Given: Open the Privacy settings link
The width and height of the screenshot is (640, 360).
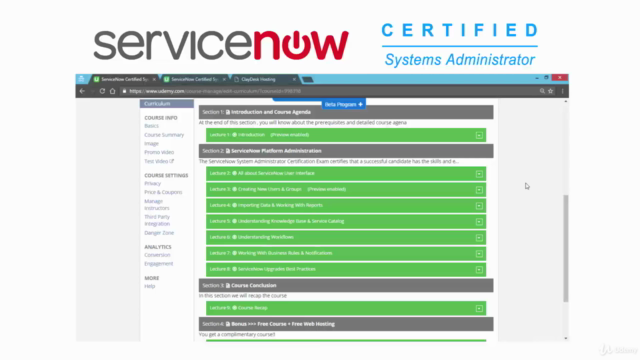Looking at the screenshot, I should 153,184.
